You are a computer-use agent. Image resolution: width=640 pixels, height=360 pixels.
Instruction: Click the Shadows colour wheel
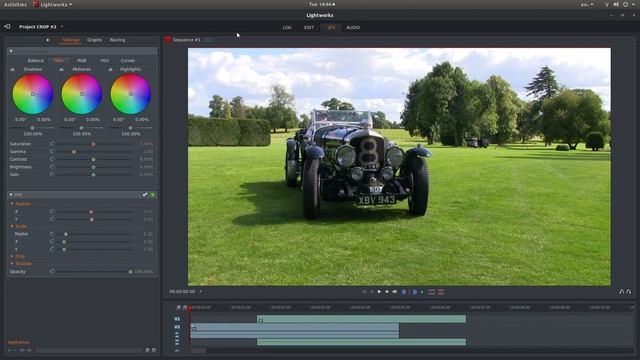[33, 94]
